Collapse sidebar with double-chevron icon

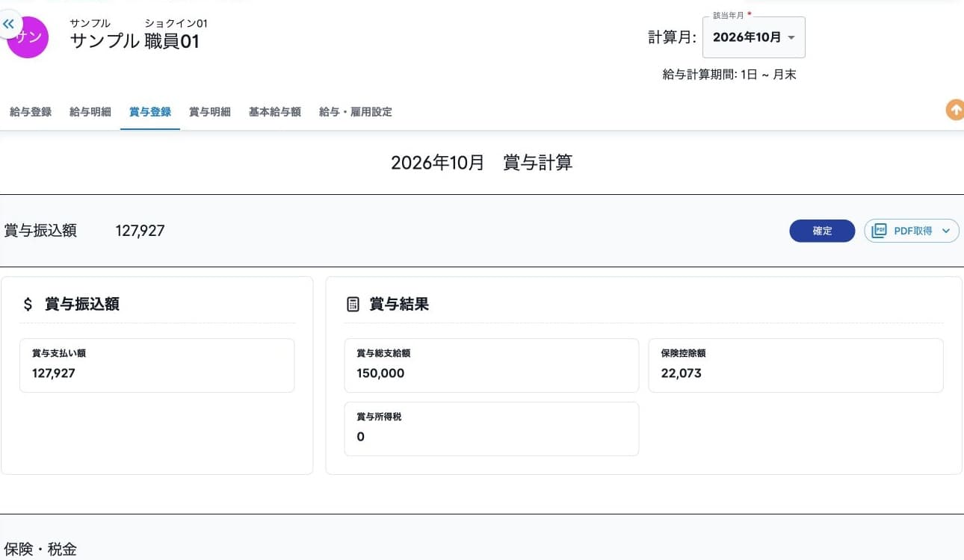point(8,25)
